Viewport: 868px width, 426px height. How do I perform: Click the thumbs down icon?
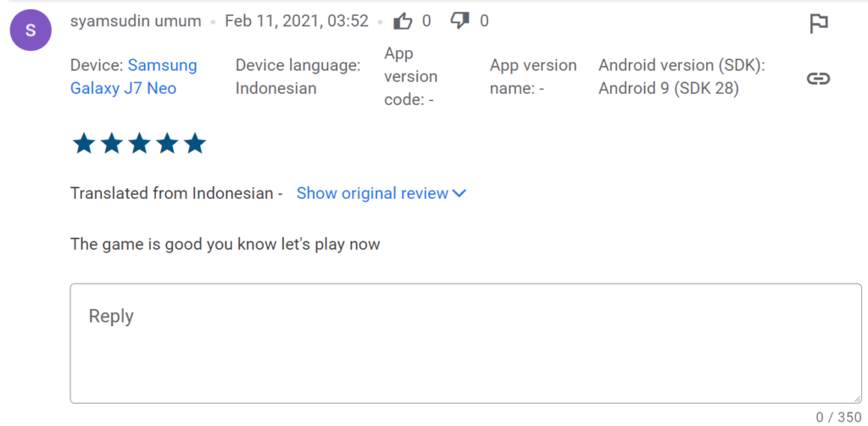[x=460, y=21]
